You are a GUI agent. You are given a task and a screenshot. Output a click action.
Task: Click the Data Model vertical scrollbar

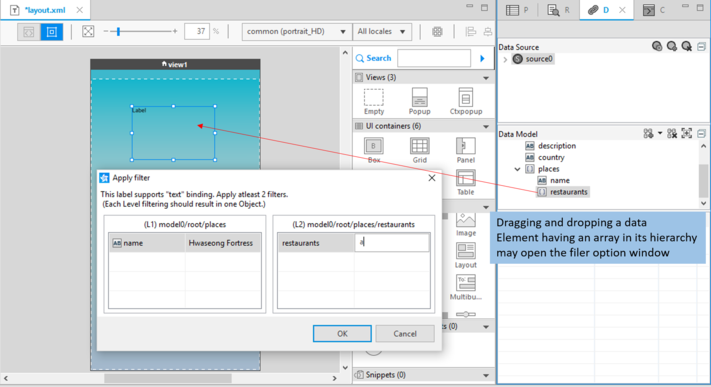[703, 180]
